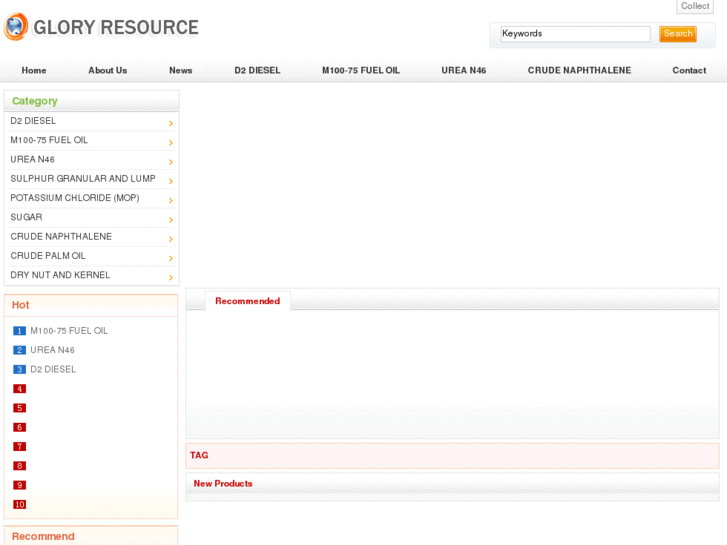Click the number 1 rank badge

pos(19,331)
